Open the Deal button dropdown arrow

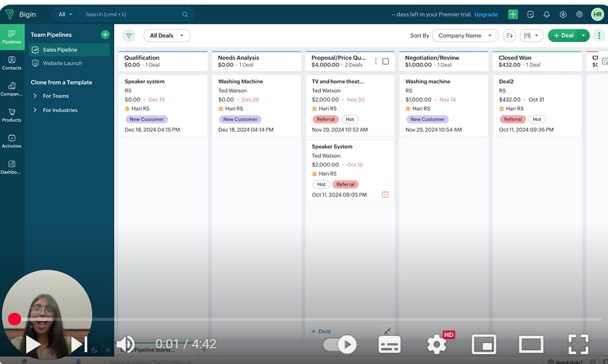(584, 35)
